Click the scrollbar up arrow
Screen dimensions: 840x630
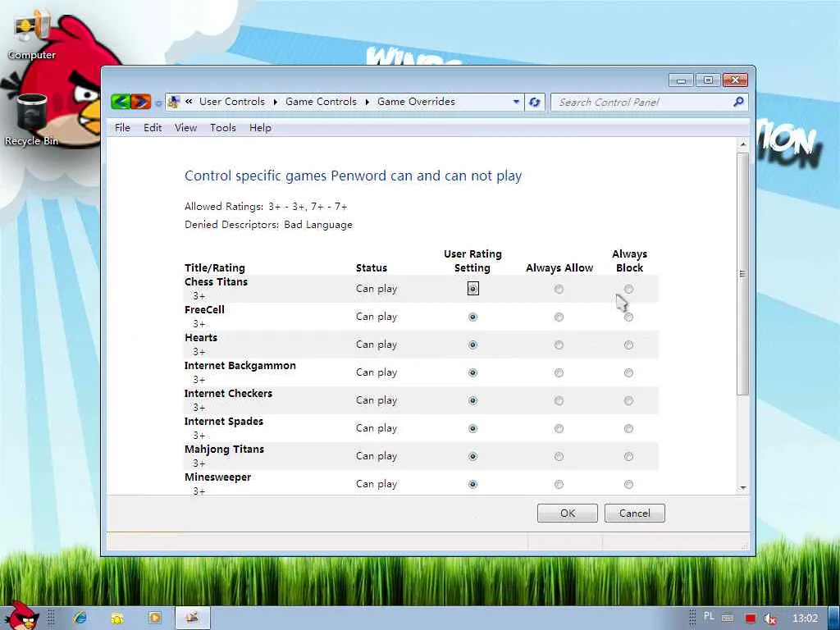point(742,144)
